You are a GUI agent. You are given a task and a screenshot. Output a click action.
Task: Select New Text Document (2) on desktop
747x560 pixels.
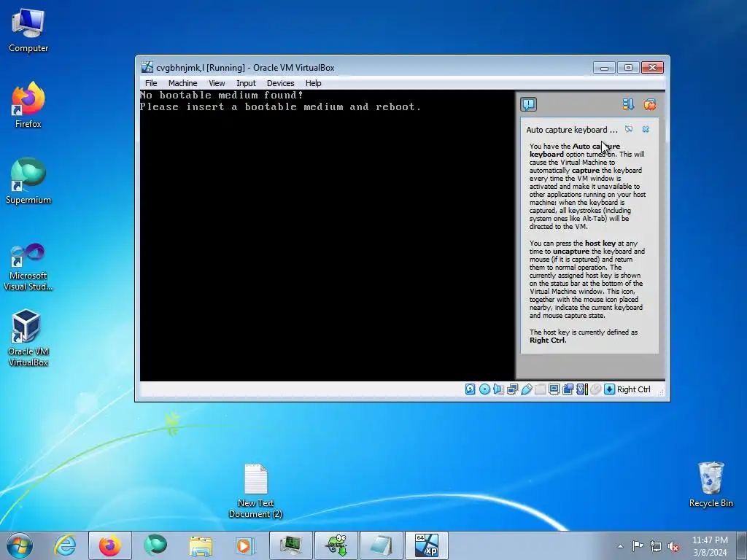(256, 491)
